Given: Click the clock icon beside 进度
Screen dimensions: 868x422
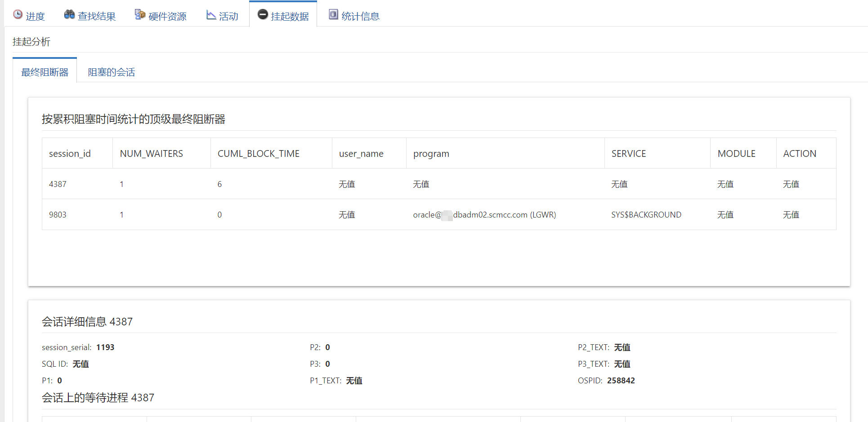Looking at the screenshot, I should [x=18, y=14].
